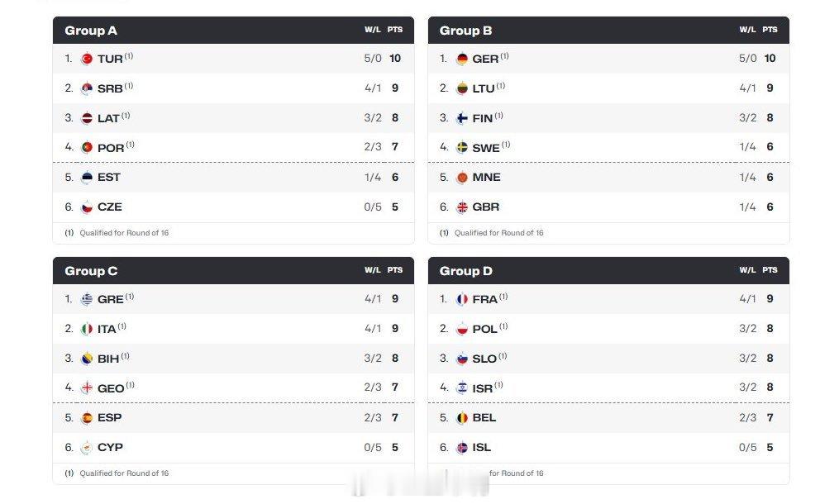
Task: Click the France flag icon in Group D
Action: (462, 300)
